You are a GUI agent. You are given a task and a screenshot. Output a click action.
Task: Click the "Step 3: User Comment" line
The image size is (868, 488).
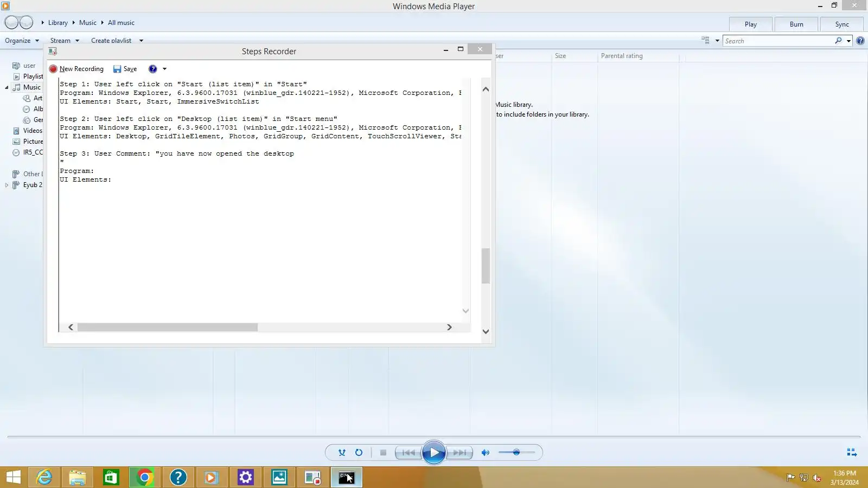point(177,153)
